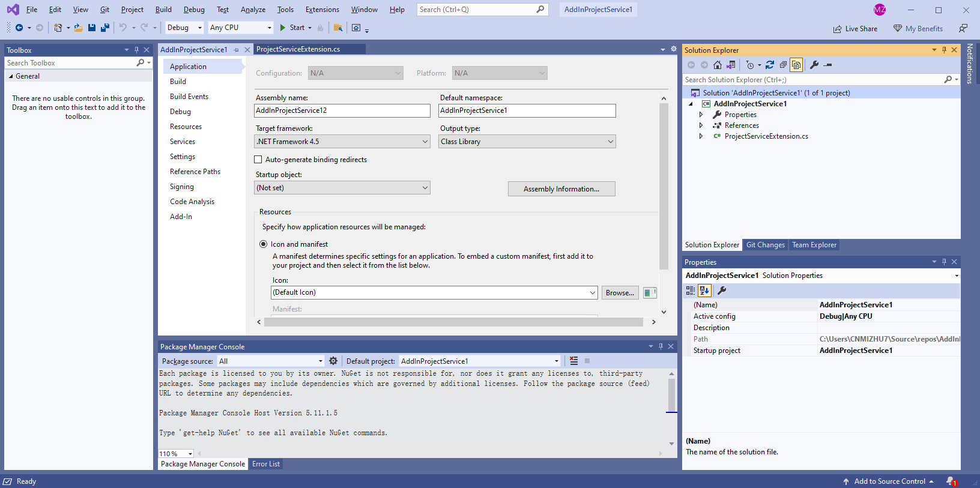
Task: Switch views icon in Solution Explorer
Action: pyautogui.click(x=731, y=65)
